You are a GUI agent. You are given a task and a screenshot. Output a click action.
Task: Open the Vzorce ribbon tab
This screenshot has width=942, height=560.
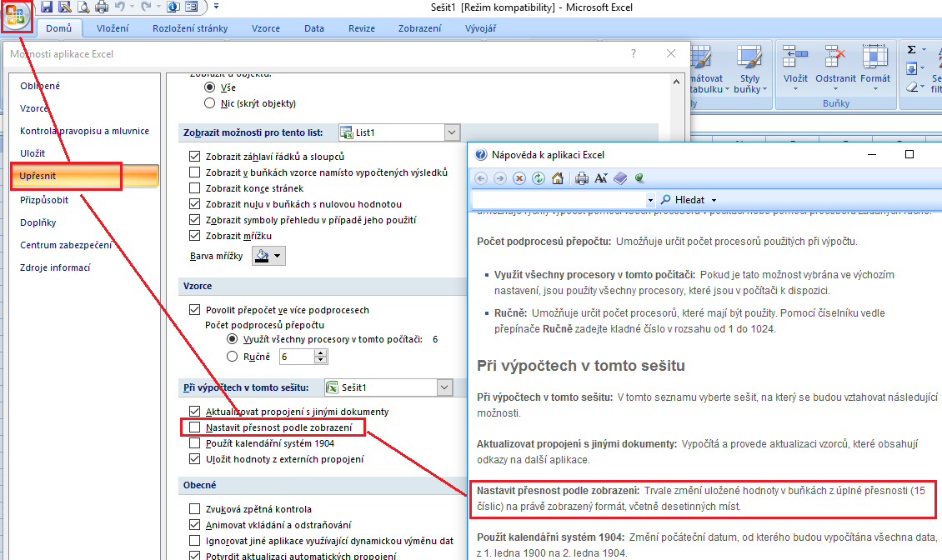point(266,28)
